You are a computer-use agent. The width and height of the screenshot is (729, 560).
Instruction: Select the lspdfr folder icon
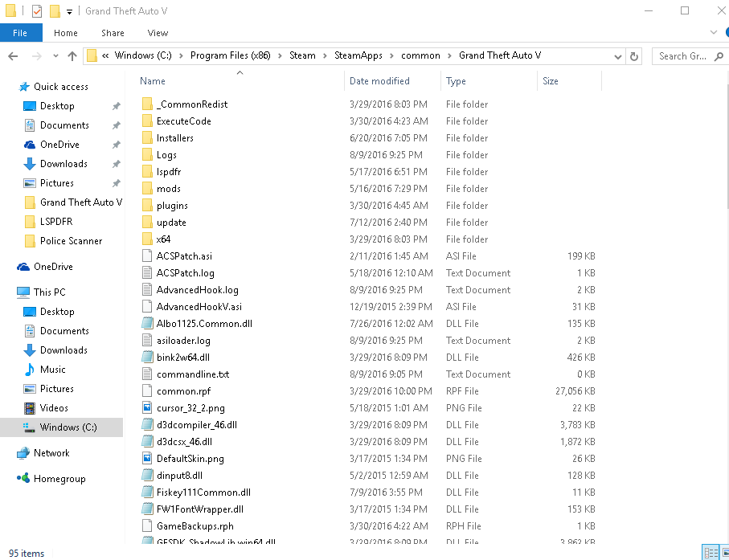pos(147,171)
